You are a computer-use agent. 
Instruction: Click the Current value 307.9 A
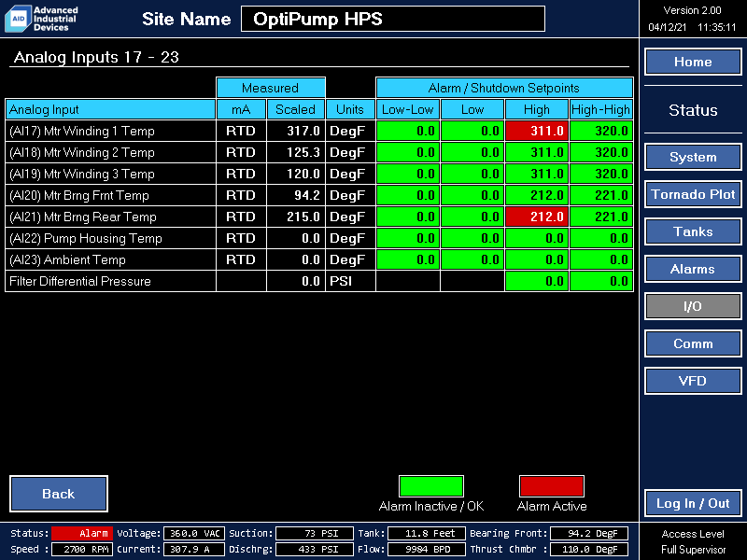coord(194,549)
